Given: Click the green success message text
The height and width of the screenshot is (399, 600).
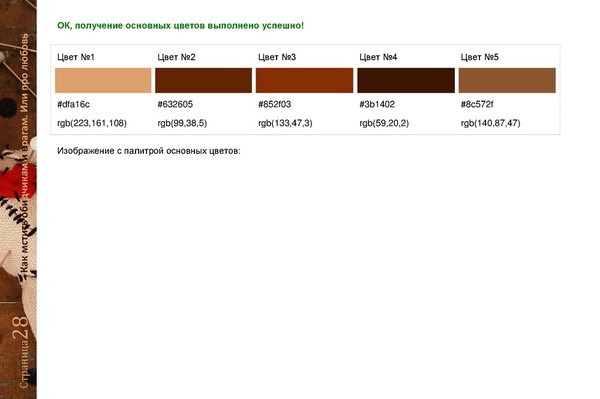Looking at the screenshot, I should (x=180, y=26).
